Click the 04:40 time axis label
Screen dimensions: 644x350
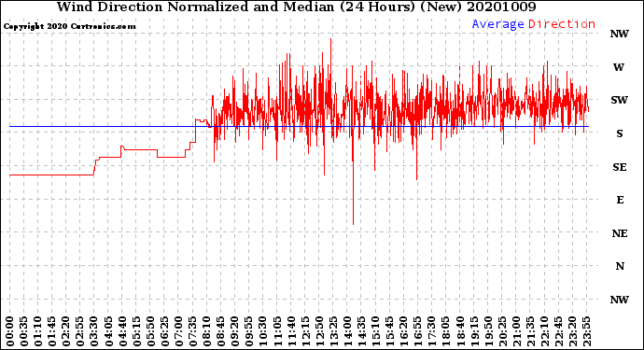click(x=122, y=331)
